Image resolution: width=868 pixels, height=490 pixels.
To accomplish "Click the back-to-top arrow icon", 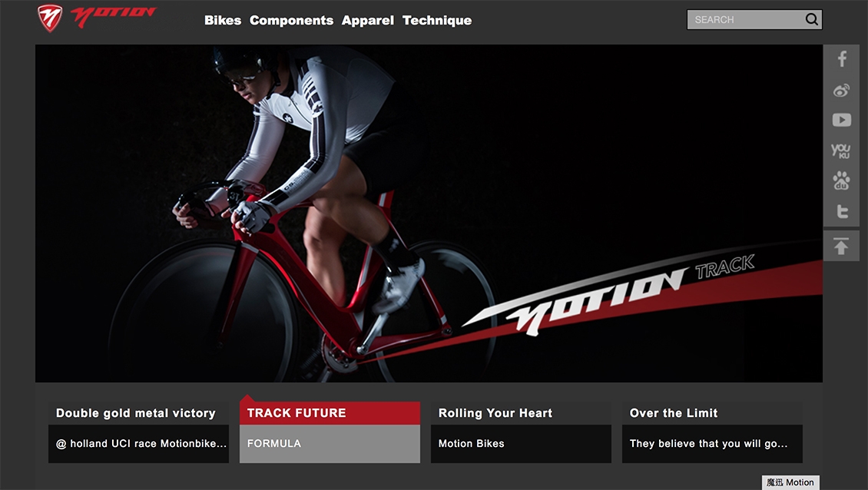I will click(841, 246).
